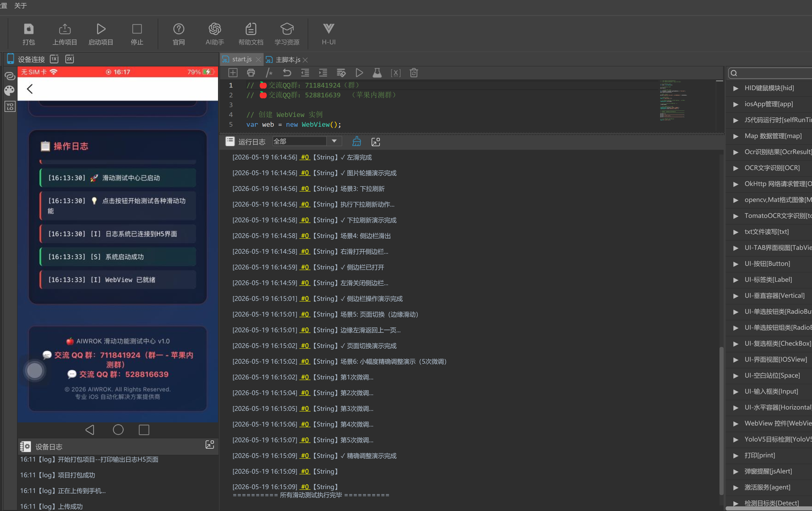
Task: Click the outdent icon in editor toolbar
Action: (x=305, y=73)
